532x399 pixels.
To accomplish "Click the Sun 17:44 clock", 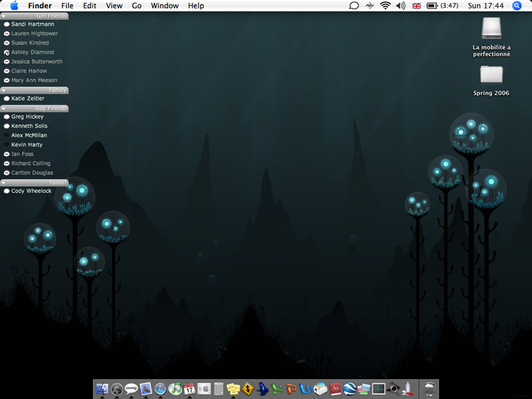I will [485, 6].
